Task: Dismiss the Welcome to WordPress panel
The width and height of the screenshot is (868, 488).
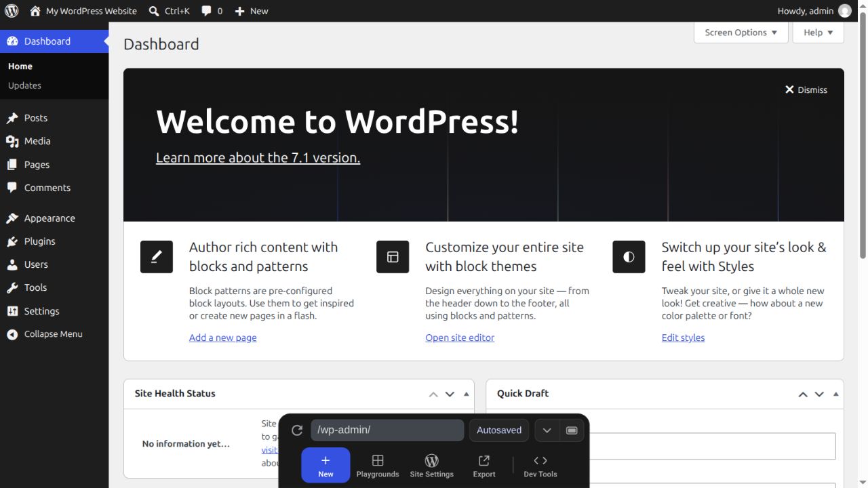Action: click(806, 89)
